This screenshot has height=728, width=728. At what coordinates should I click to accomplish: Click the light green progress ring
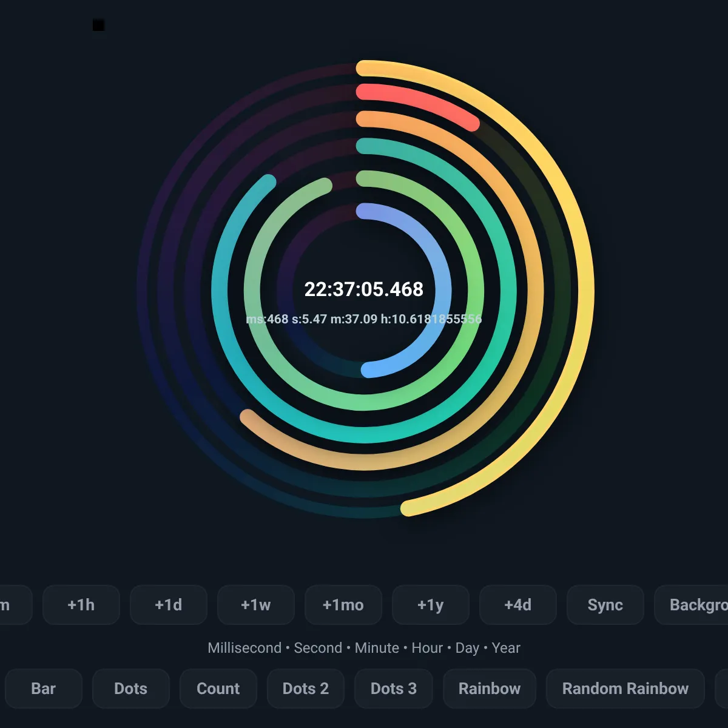click(x=476, y=289)
